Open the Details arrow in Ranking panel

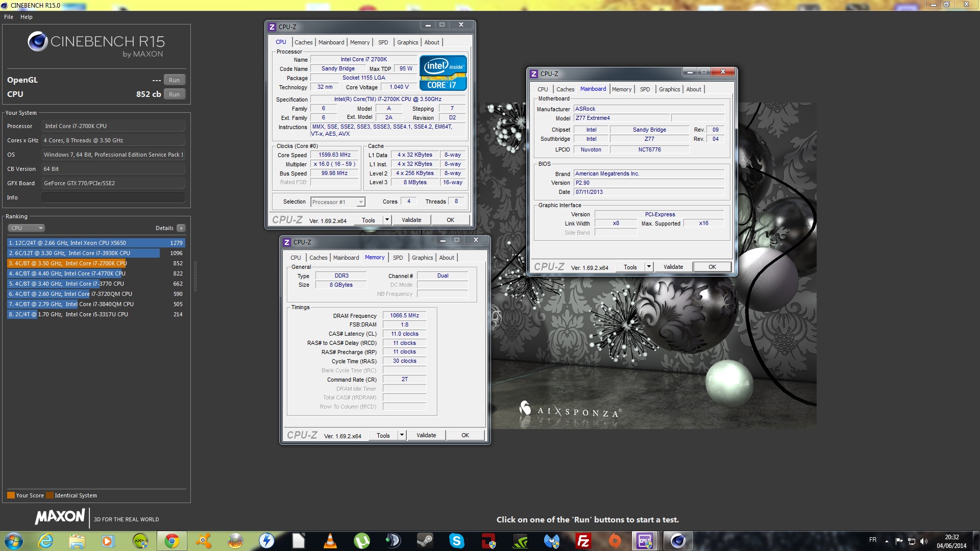point(181,228)
